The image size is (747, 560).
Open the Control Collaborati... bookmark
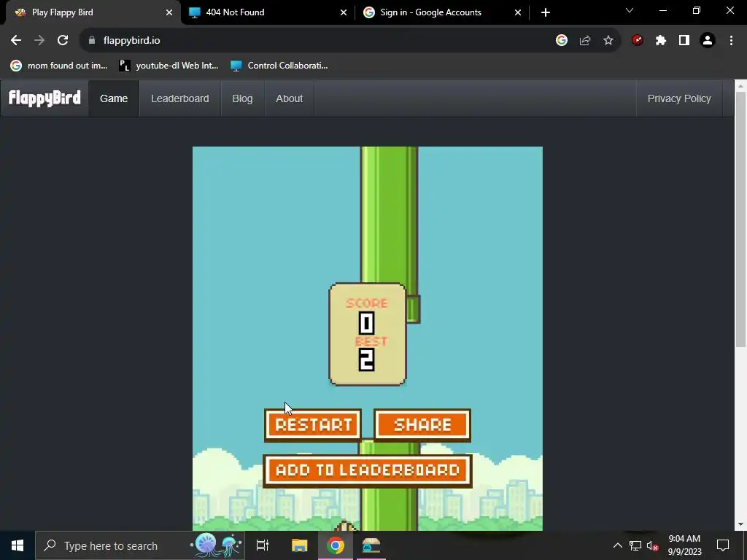[x=279, y=66]
